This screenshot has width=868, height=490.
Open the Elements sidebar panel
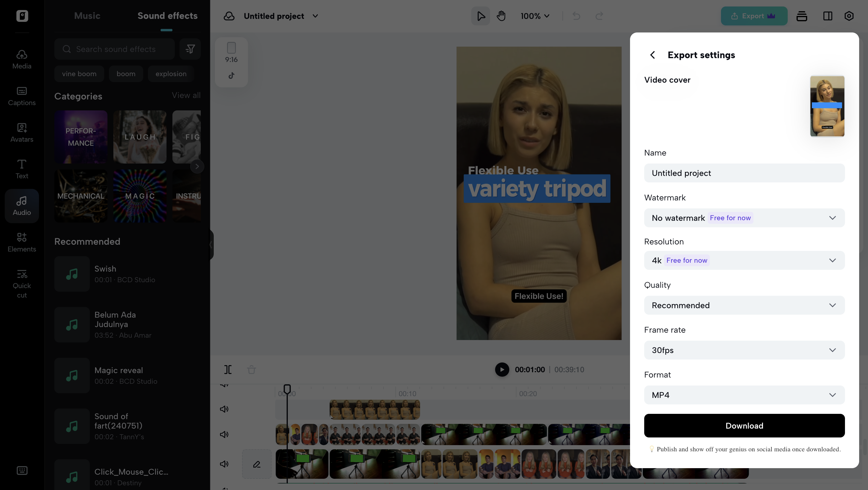click(x=22, y=242)
